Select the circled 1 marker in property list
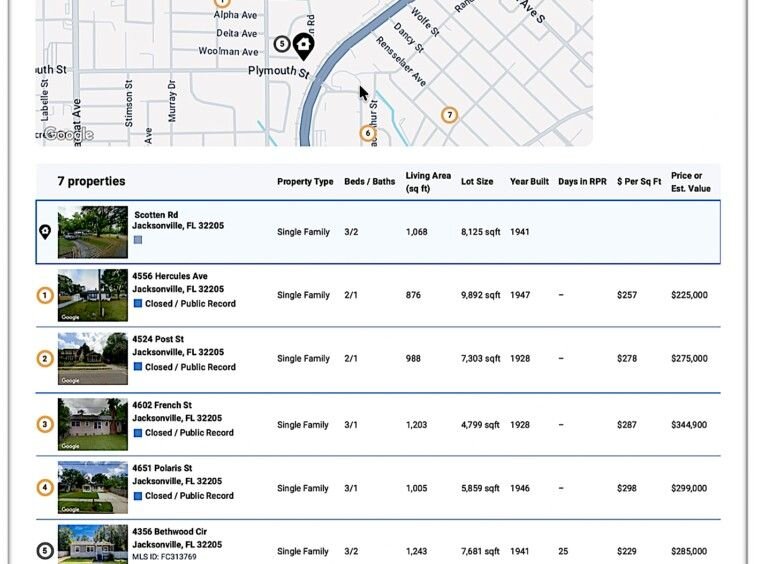758x564 pixels. 44,295
